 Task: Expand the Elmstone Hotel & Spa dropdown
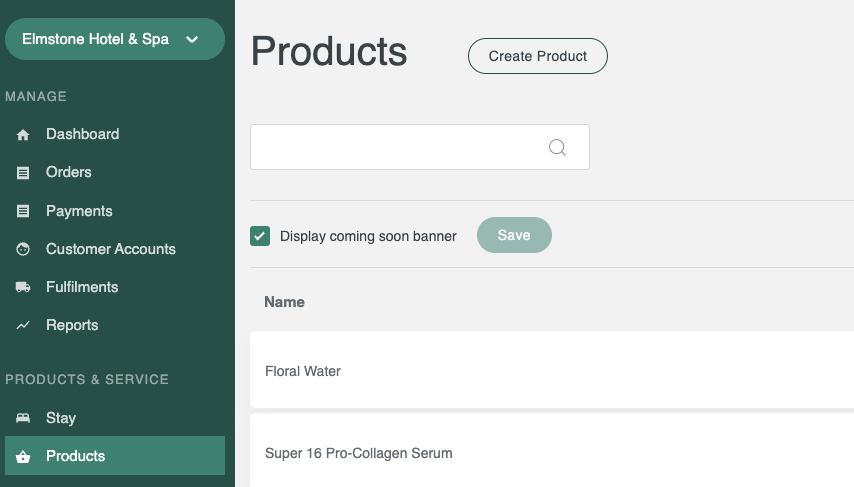[115, 39]
